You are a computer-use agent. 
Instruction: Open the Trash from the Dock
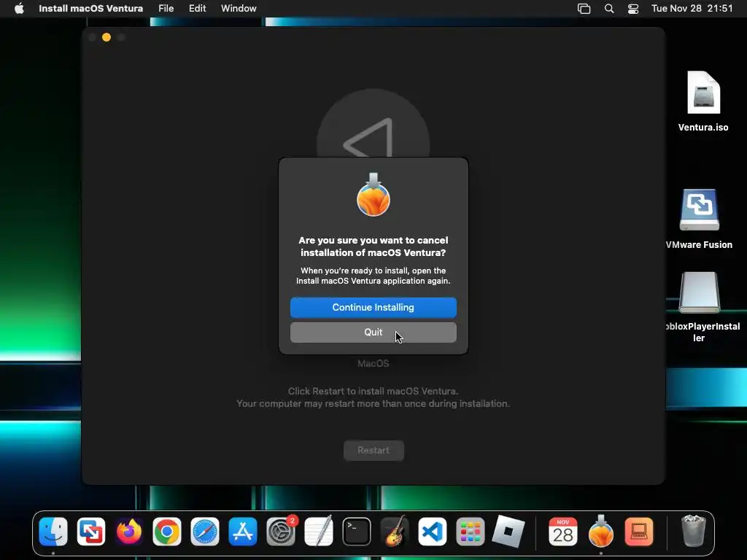click(x=694, y=532)
